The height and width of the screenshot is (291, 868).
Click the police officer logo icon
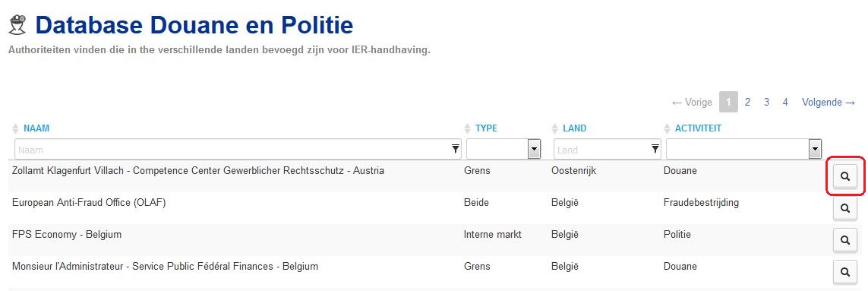click(15, 26)
